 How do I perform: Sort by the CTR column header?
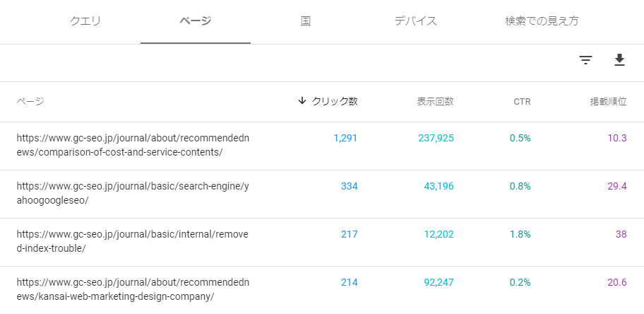(x=522, y=102)
